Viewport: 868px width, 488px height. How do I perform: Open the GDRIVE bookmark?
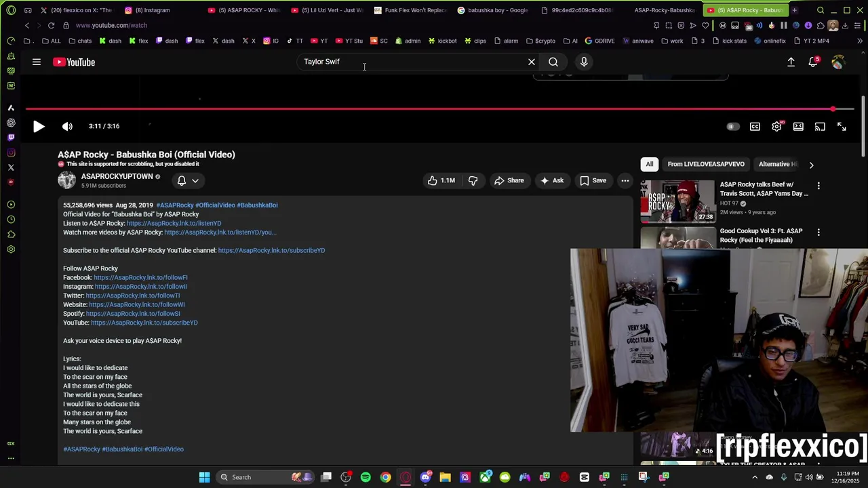(x=599, y=41)
